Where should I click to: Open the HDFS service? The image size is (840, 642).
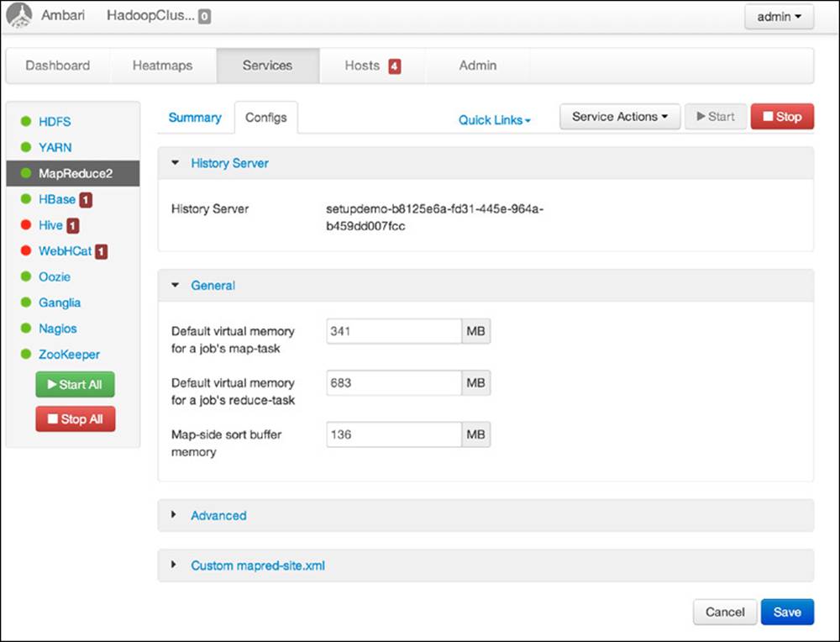[55, 122]
